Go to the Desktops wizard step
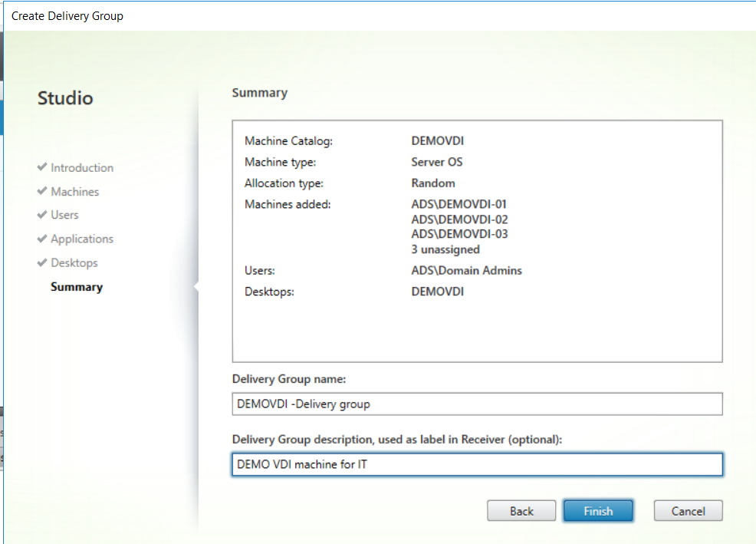 (74, 263)
